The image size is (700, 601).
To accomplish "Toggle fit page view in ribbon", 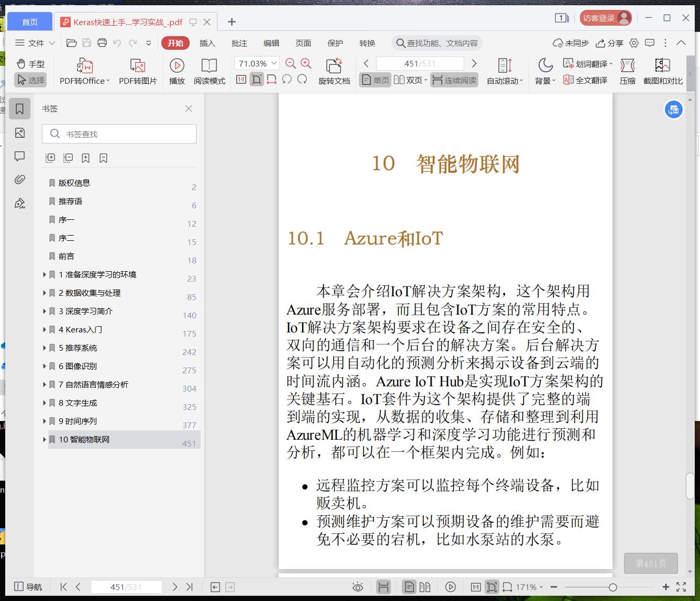I will 256,80.
